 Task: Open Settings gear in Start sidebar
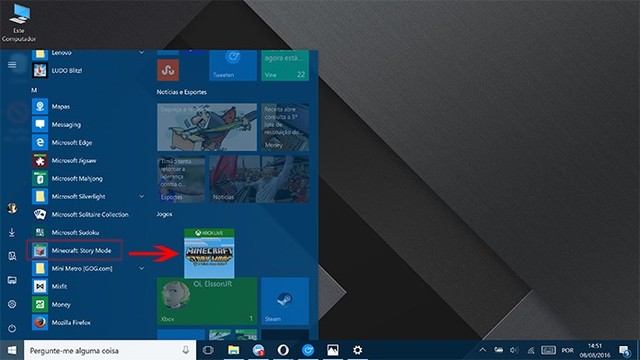point(12,304)
